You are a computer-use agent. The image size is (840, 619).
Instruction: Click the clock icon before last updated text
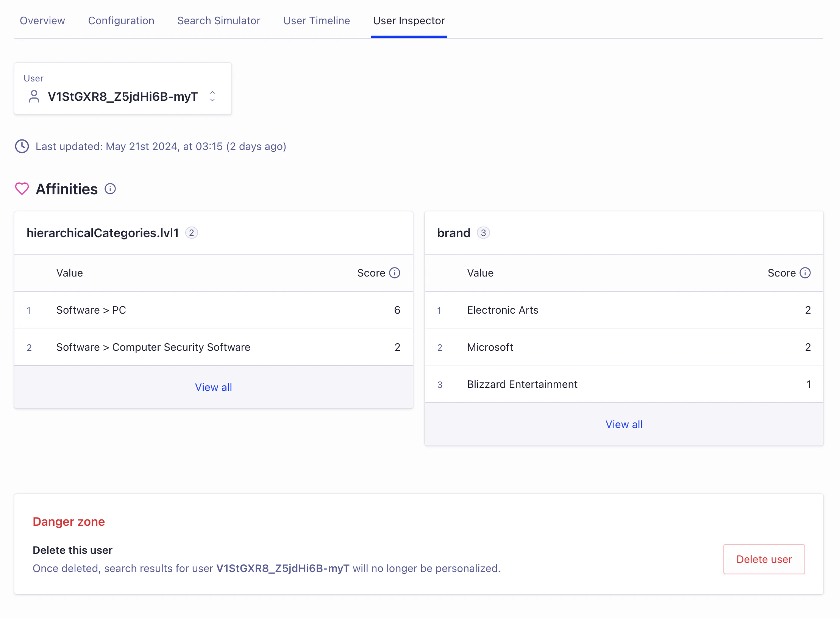(x=22, y=146)
